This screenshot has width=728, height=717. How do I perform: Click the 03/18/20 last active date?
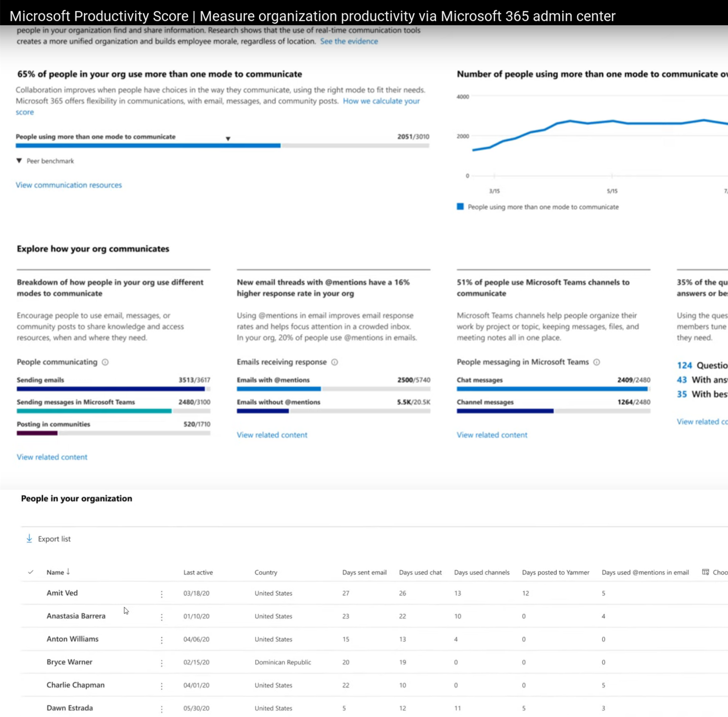[196, 593]
